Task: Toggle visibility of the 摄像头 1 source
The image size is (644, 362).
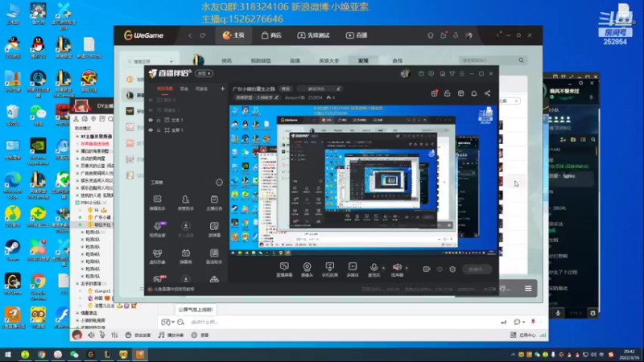Action: pyautogui.click(x=151, y=110)
